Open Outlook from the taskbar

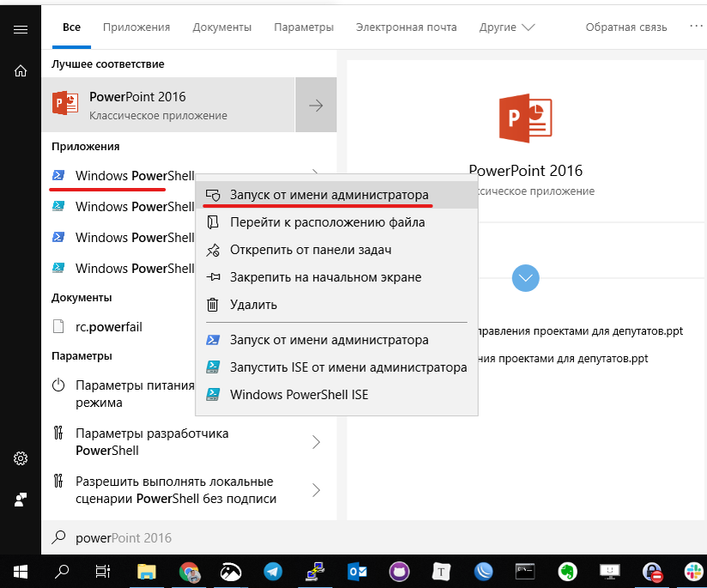357,572
